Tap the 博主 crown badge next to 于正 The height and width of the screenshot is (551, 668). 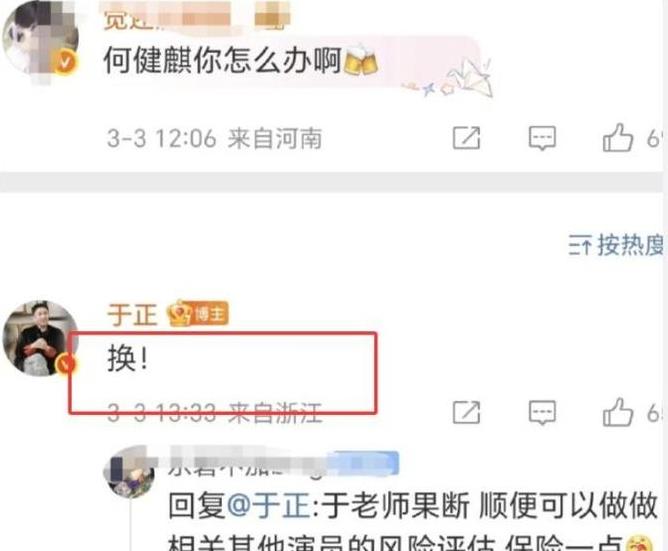click(x=198, y=314)
